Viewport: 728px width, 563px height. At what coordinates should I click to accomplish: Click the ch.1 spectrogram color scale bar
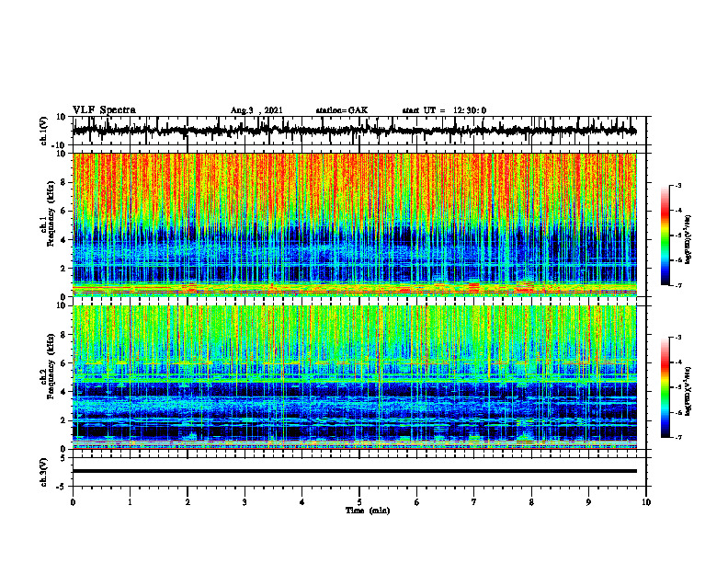point(665,236)
